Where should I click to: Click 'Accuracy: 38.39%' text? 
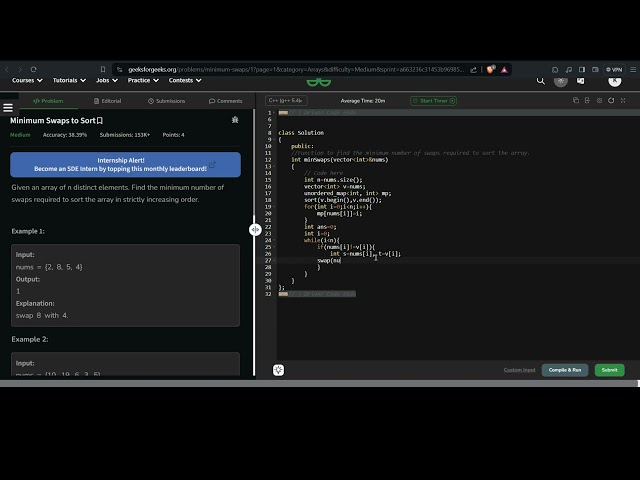tap(65, 135)
